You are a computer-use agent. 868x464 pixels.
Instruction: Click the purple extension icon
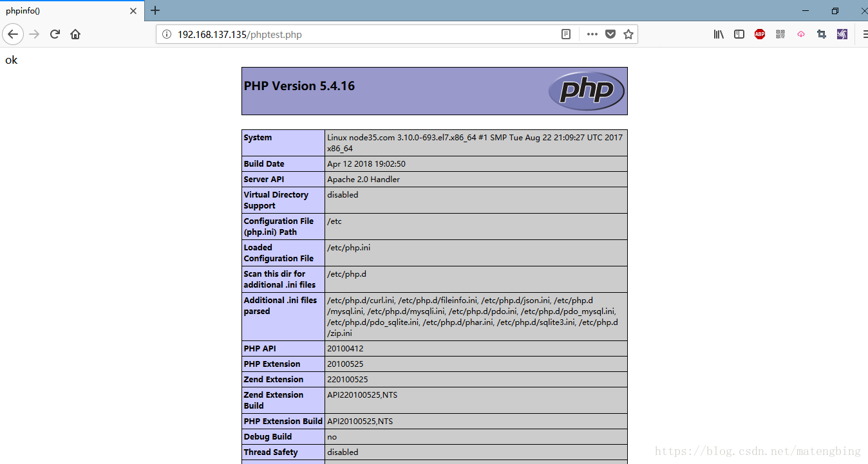pos(842,34)
